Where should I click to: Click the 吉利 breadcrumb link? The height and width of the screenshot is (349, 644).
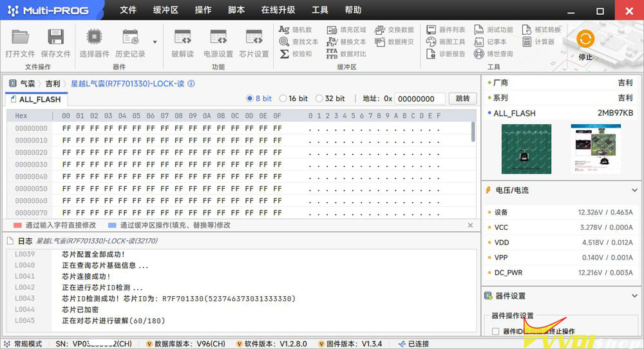pyautogui.click(x=53, y=84)
